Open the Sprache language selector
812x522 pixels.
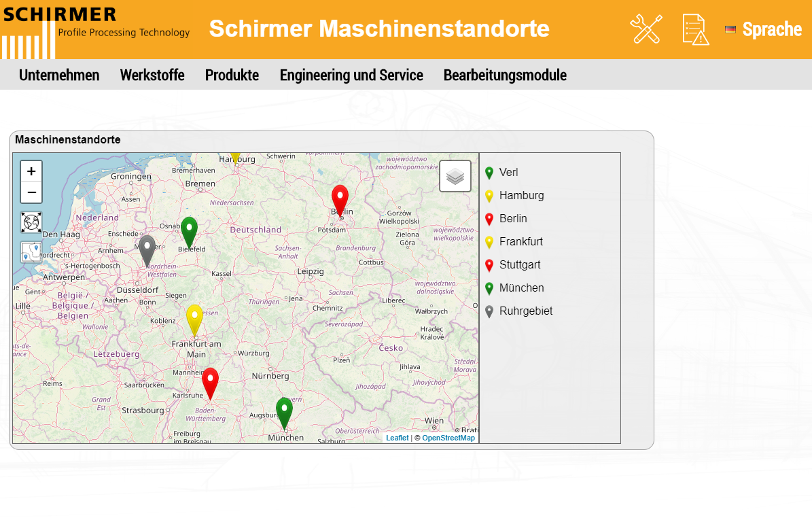tap(772, 29)
